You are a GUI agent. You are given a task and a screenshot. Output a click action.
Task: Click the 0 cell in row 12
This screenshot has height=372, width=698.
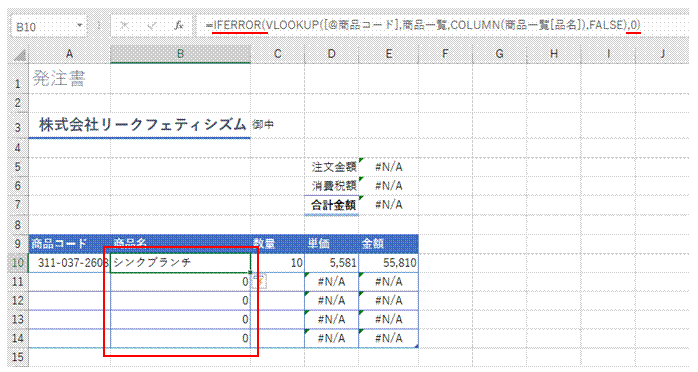click(x=180, y=300)
